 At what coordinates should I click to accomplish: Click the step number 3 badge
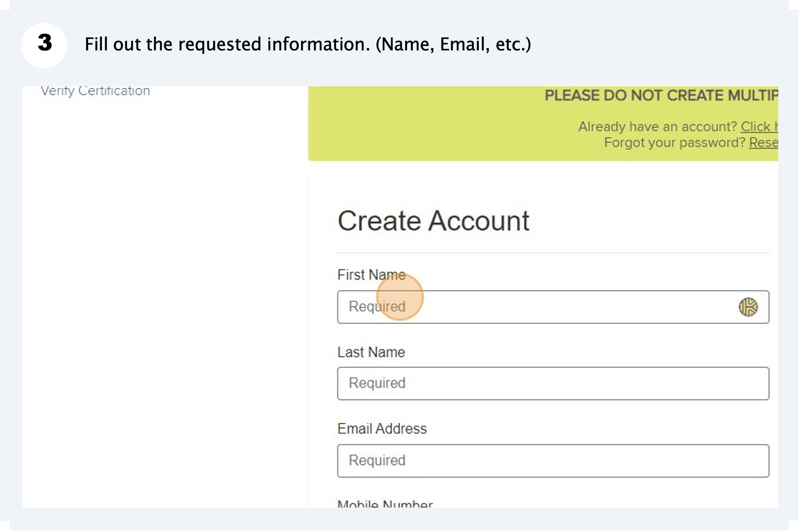pyautogui.click(x=43, y=44)
